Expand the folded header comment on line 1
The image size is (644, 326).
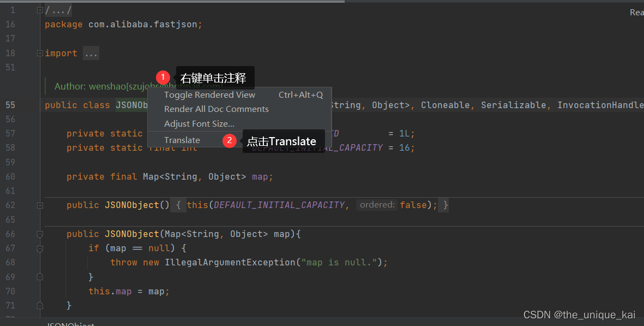[x=40, y=10]
